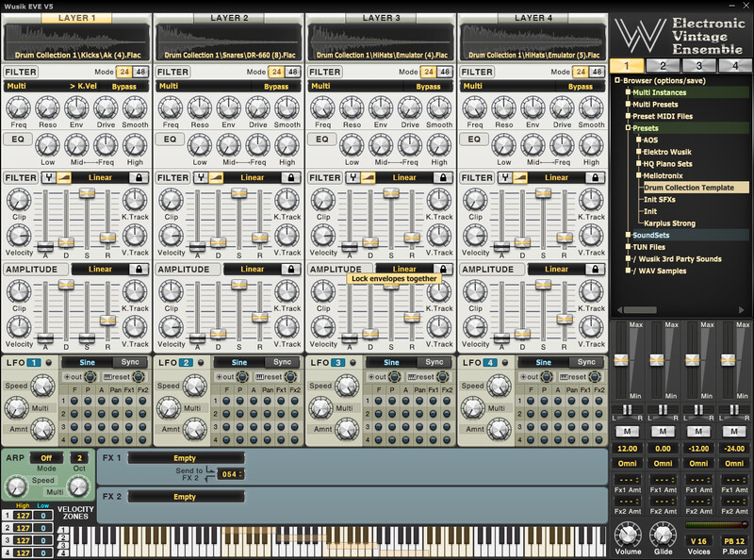Click the master Volume knob
This screenshot has width=754, height=560.
[628, 535]
